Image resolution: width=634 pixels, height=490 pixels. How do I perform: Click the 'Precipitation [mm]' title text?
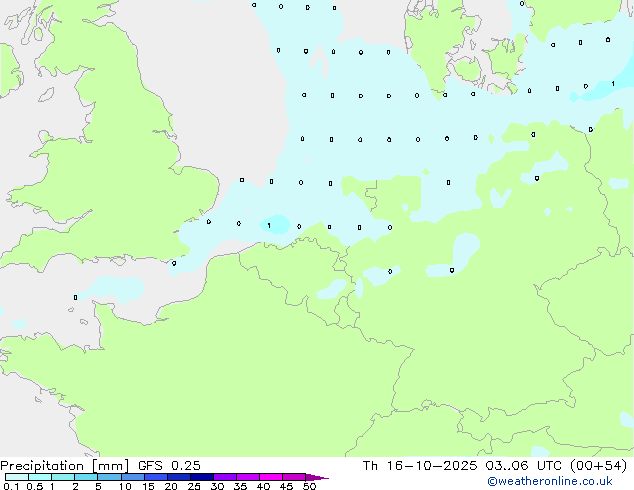(x=64, y=466)
